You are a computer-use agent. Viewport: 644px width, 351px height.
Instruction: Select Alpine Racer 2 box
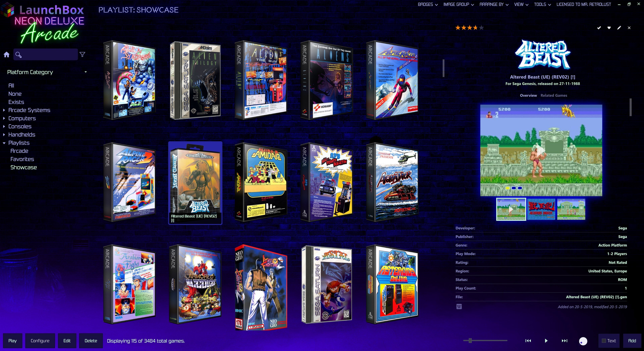129,182
